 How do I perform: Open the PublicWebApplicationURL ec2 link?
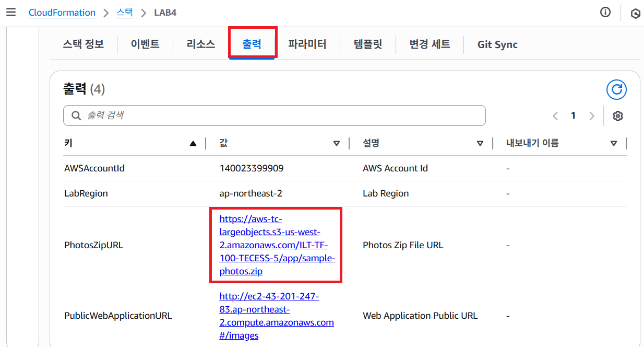click(x=277, y=316)
